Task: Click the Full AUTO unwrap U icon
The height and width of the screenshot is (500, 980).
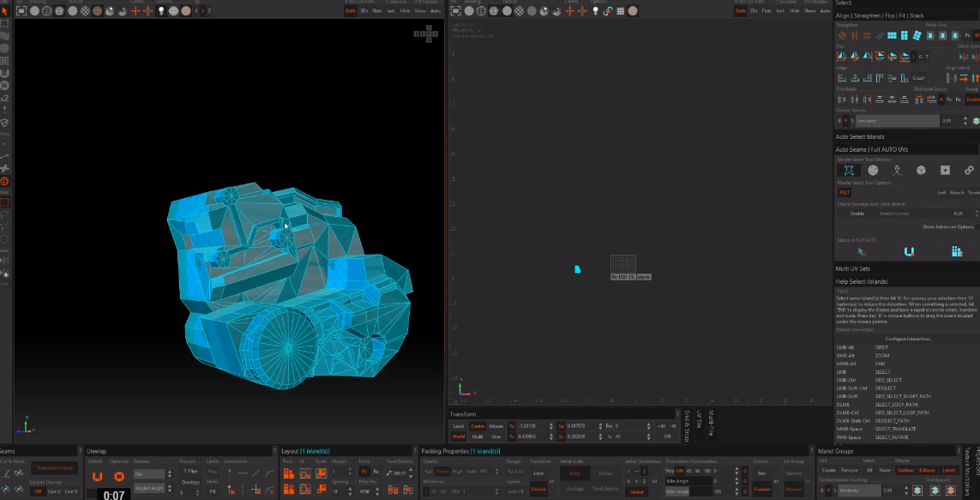Action: pyautogui.click(x=909, y=251)
